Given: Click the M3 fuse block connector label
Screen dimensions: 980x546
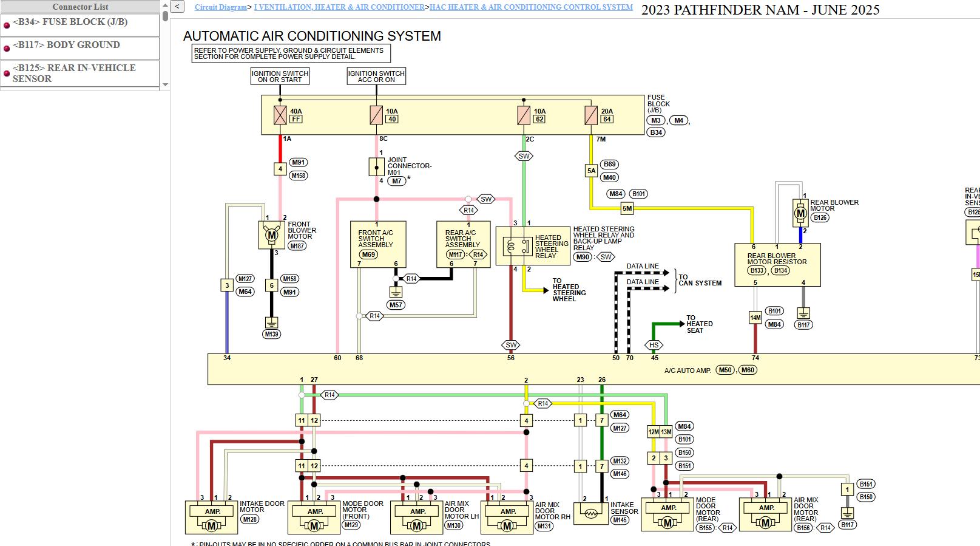Looking at the screenshot, I should point(656,120).
